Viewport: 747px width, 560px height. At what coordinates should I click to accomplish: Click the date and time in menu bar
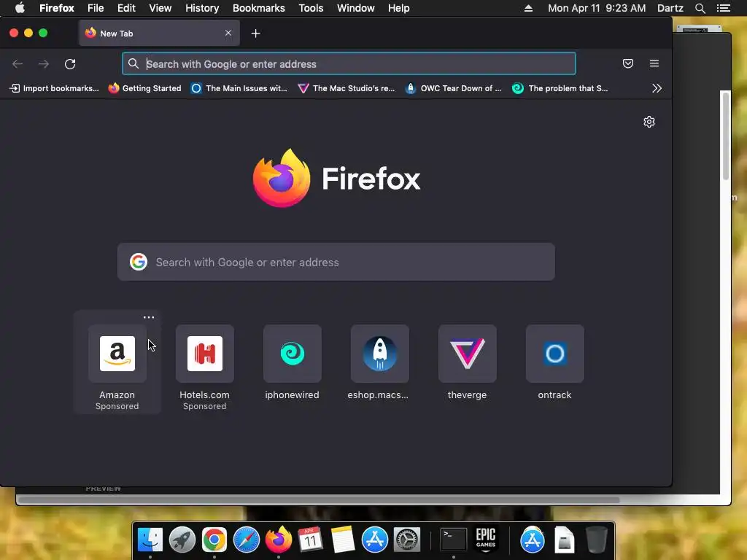[x=597, y=8]
